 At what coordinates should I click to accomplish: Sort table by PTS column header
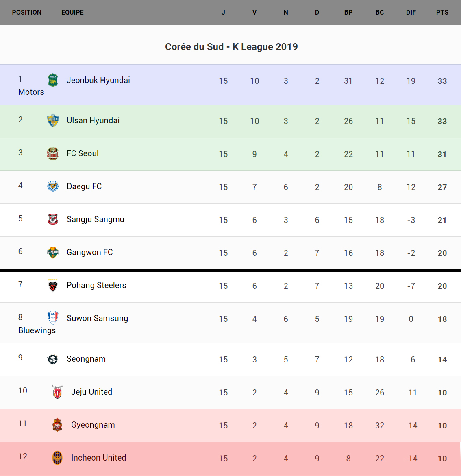pyautogui.click(x=442, y=13)
